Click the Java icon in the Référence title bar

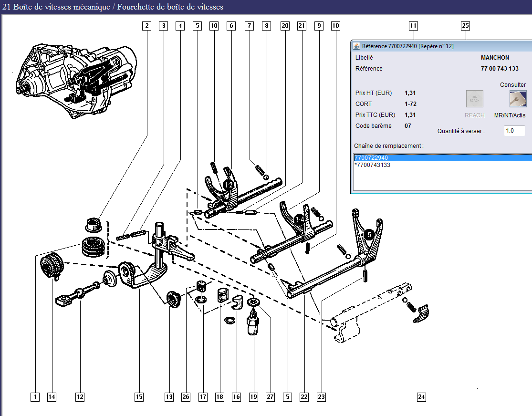356,46
